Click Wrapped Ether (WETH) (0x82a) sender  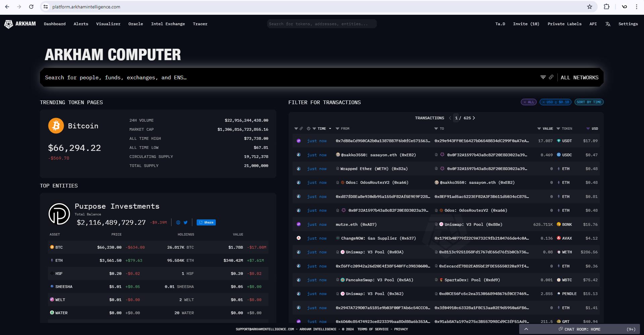[374, 169]
